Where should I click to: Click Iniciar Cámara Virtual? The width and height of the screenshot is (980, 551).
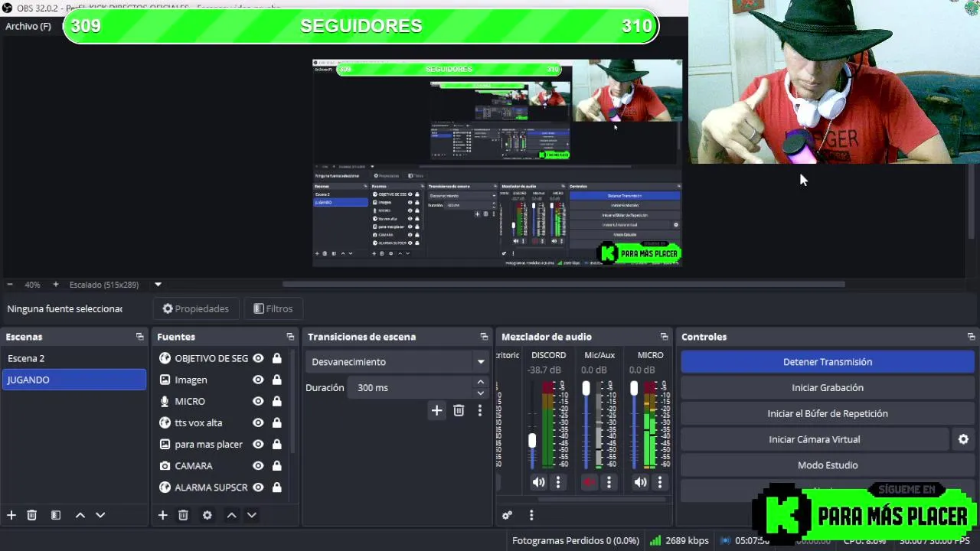815,439
